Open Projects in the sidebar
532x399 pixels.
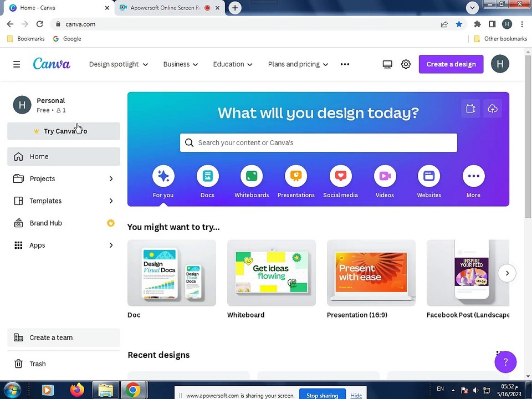pyautogui.click(x=63, y=179)
